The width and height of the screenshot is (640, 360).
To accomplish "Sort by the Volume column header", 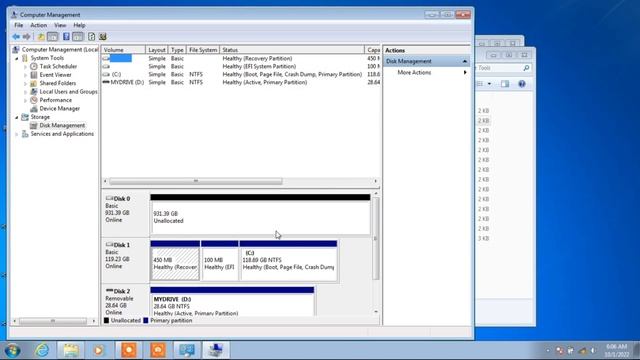I will tap(123, 50).
